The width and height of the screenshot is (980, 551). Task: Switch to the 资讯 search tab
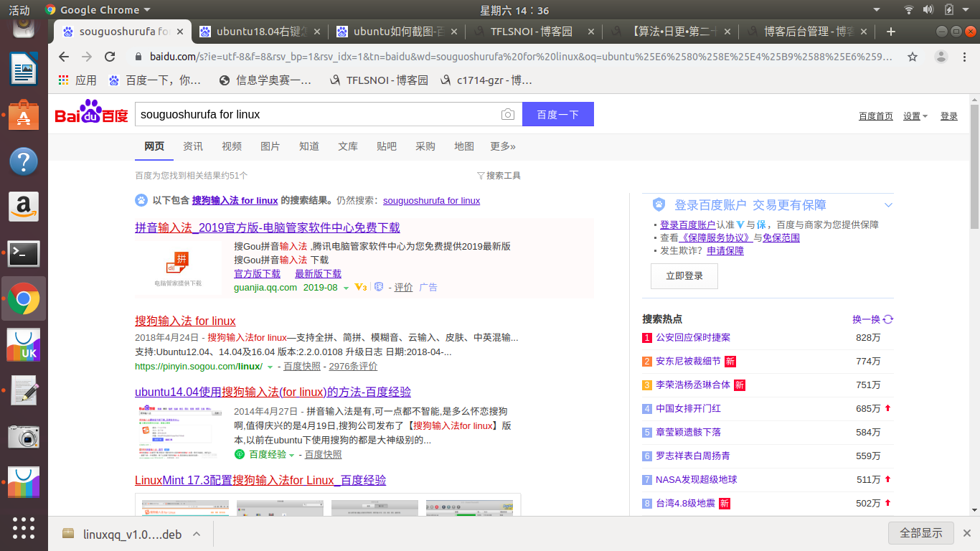pos(193,146)
